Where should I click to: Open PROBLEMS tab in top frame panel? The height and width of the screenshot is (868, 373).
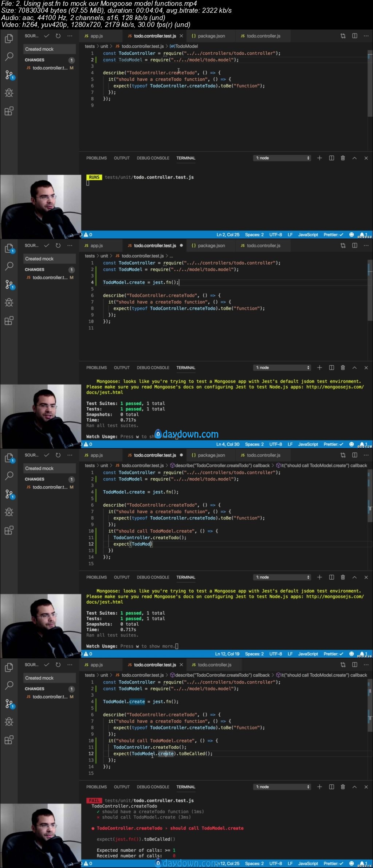[x=97, y=158]
